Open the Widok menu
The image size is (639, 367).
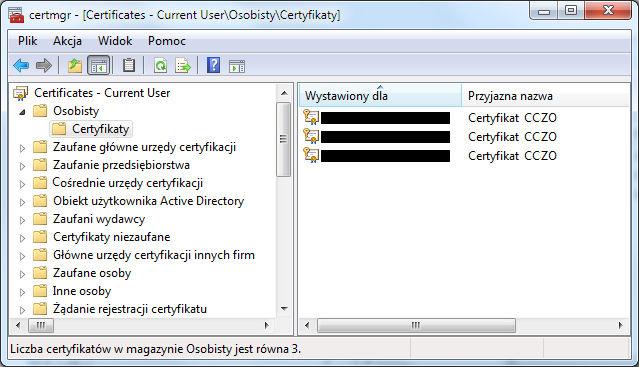115,41
